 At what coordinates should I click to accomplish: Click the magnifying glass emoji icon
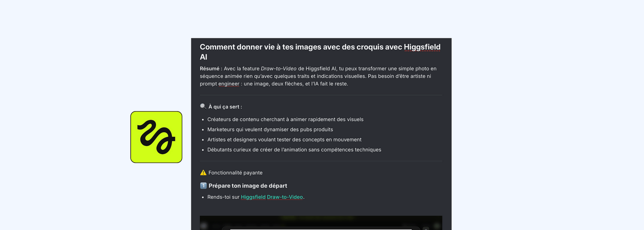tap(203, 107)
